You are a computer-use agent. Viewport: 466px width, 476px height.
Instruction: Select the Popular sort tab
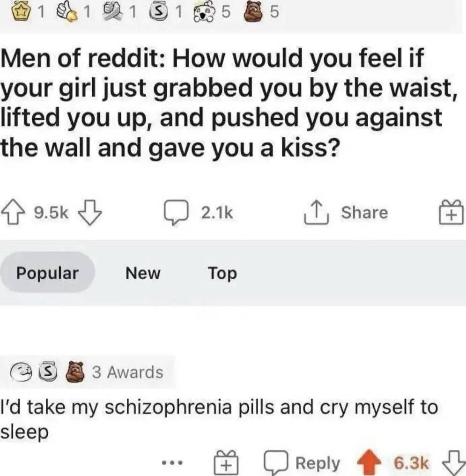click(x=47, y=272)
